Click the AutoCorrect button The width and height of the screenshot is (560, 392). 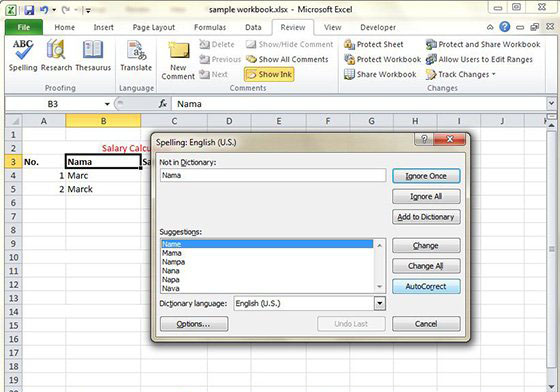tap(426, 286)
